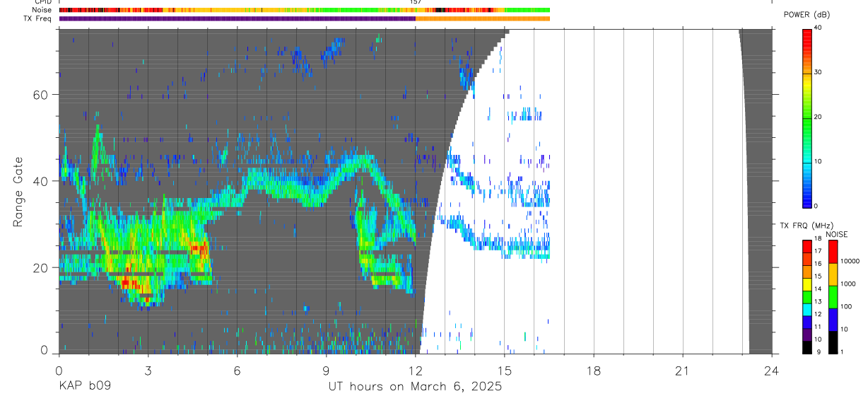
Task: Click the '18' tick on TX FRQ legend
Action: pos(818,239)
